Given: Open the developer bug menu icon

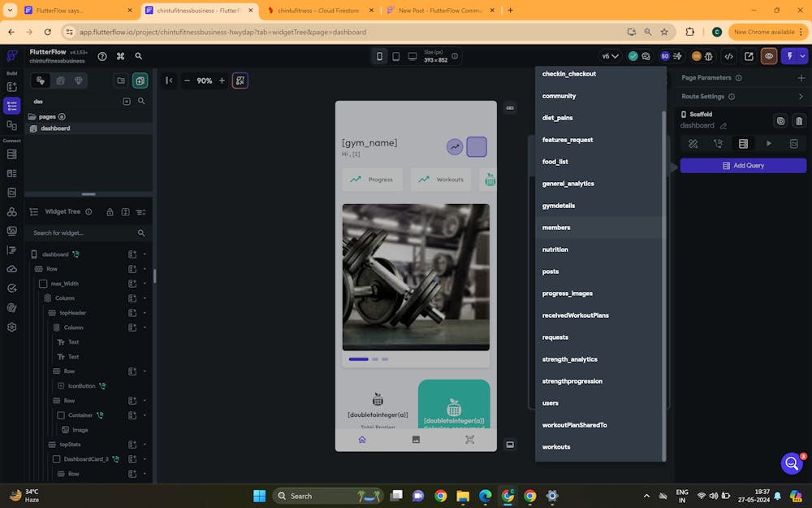Looking at the screenshot, I should (708, 56).
